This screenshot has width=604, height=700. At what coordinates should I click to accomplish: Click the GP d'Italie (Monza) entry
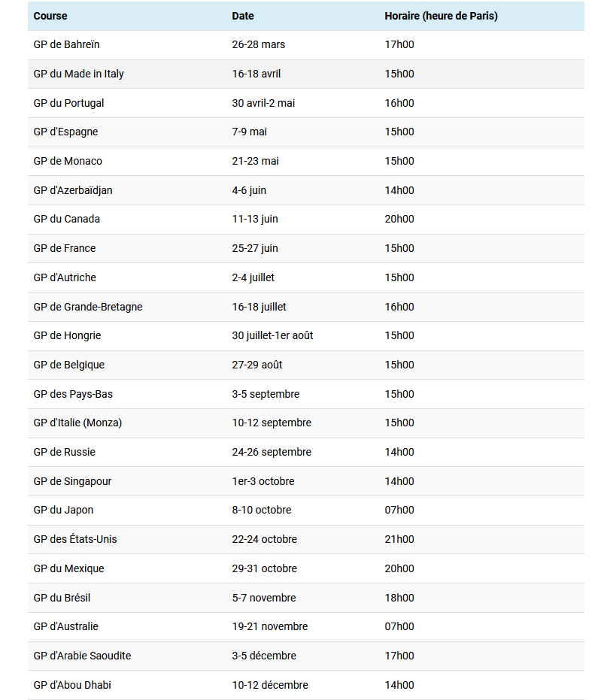tap(77, 423)
